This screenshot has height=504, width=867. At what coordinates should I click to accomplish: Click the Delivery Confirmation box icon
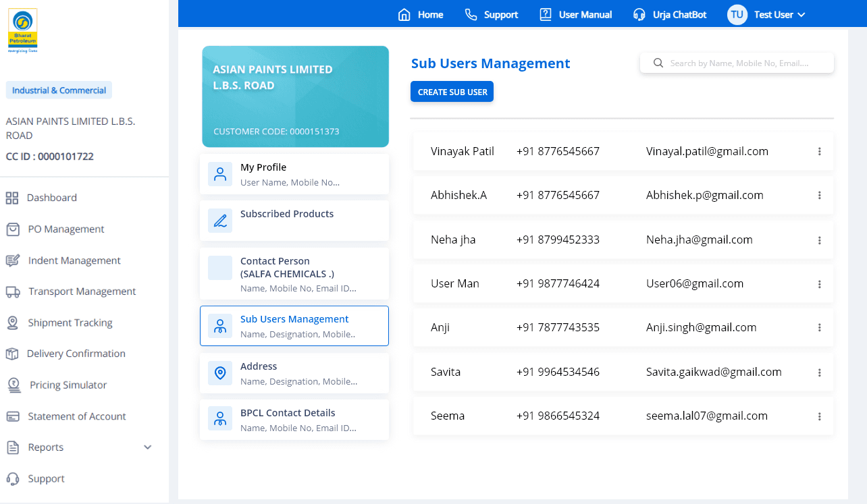pos(12,354)
